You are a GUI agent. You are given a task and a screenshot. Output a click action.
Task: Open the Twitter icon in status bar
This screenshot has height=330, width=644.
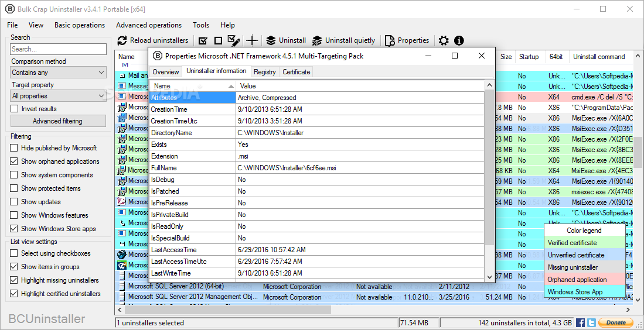coord(591,322)
